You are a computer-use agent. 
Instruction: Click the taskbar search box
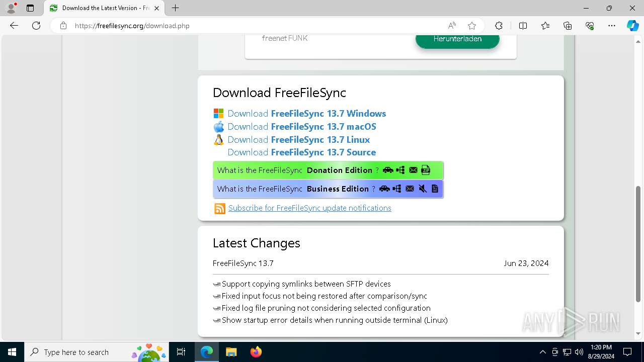tap(97, 352)
